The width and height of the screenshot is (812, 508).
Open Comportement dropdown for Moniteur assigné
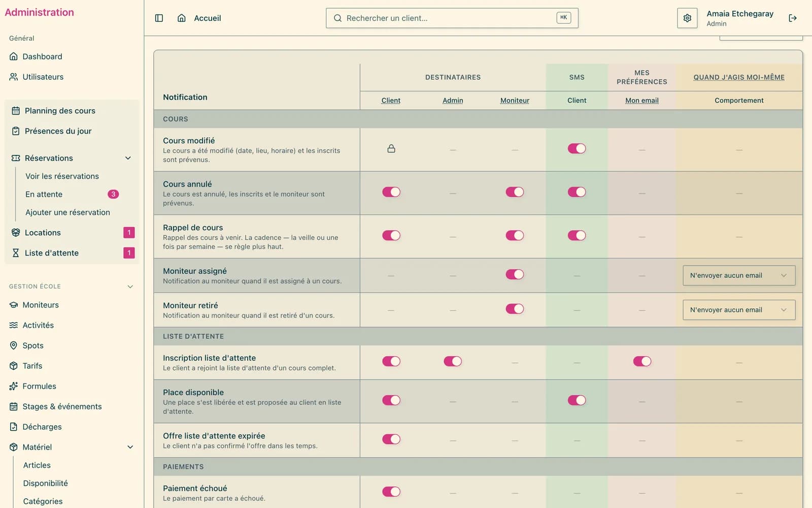(x=739, y=275)
